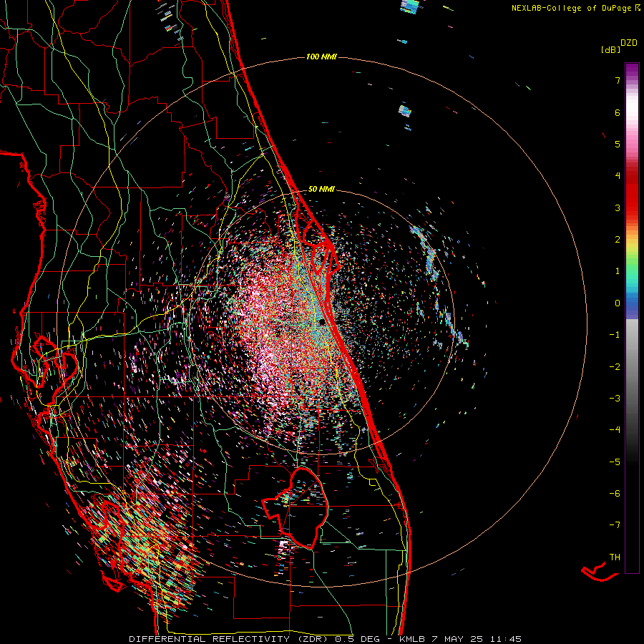Click the 11:45 timestamp
The height and width of the screenshot is (644, 644).
[x=506, y=639]
